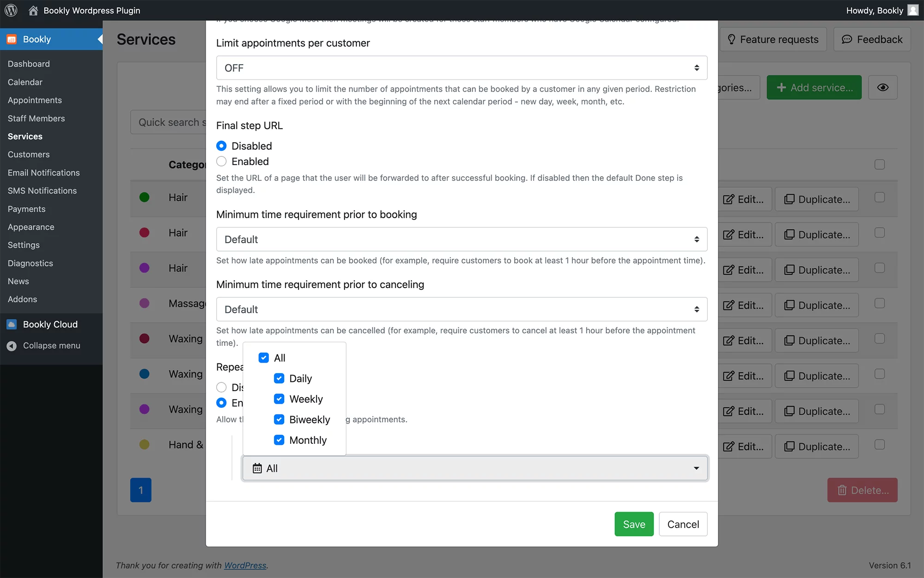Click the Bookly Cloud icon

point(12,324)
